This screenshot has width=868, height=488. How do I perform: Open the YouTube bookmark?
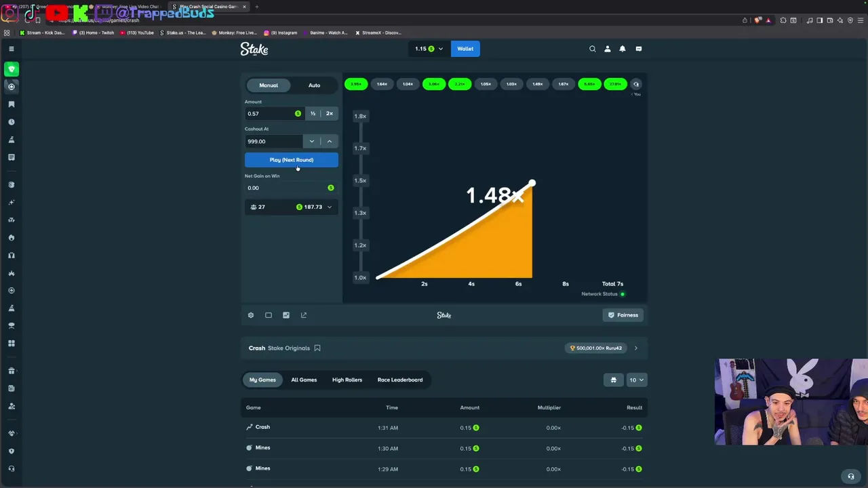coord(137,33)
